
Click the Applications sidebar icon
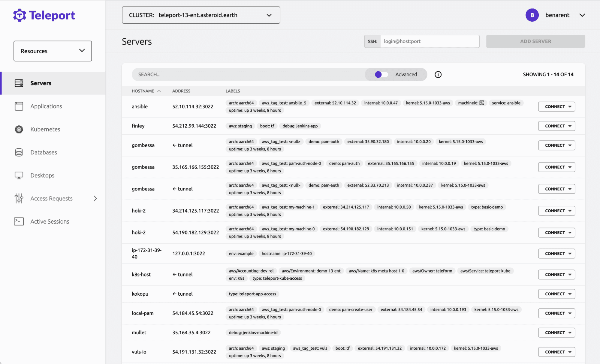pyautogui.click(x=19, y=105)
